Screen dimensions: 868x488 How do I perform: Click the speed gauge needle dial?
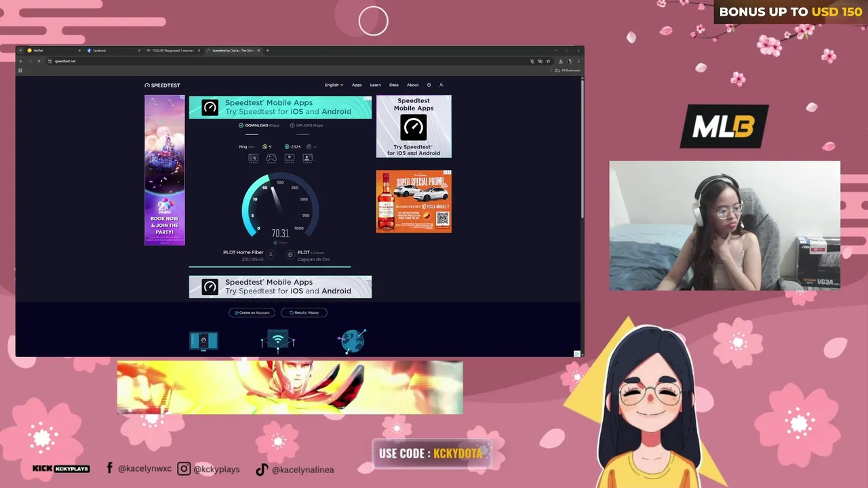(280, 205)
